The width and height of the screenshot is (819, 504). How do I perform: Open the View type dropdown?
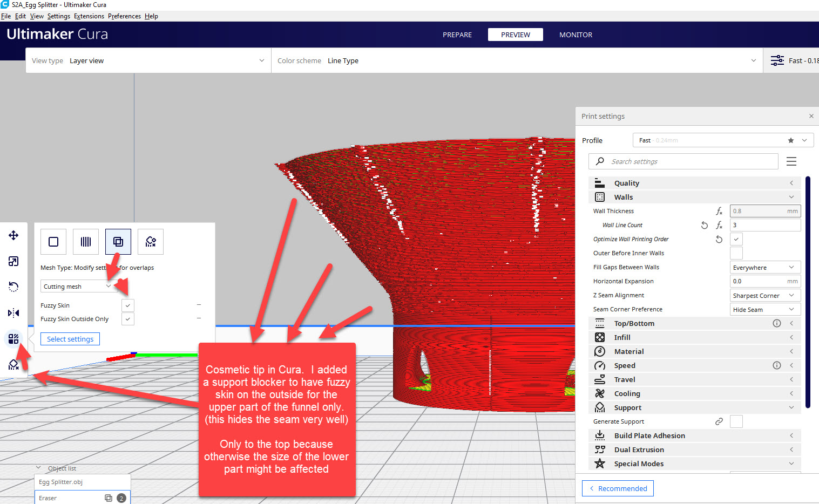pos(148,60)
